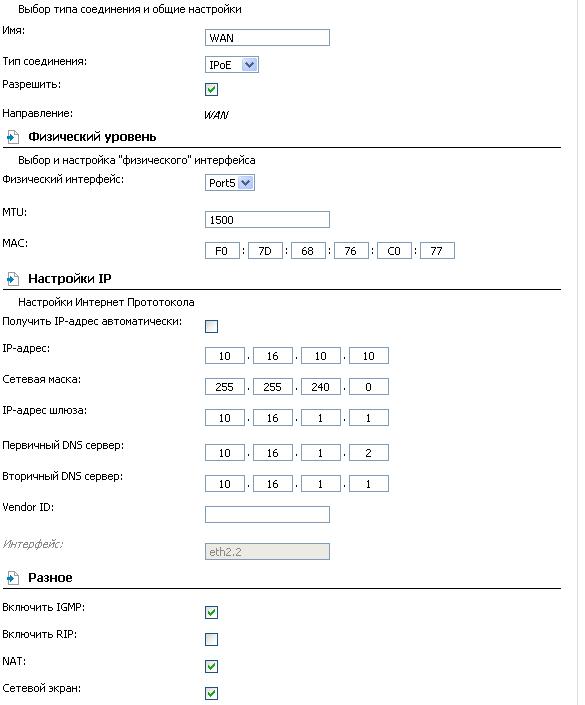Select the last MAC octet field 77
The height and width of the screenshot is (705, 585).
click(x=437, y=251)
